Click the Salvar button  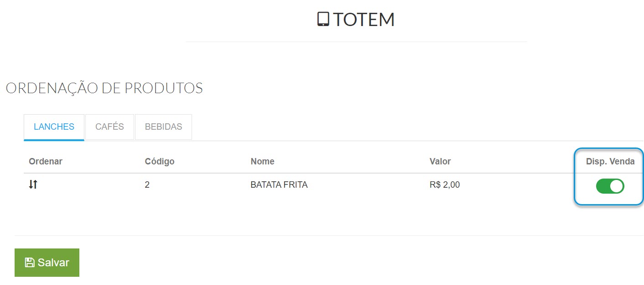[47, 263]
